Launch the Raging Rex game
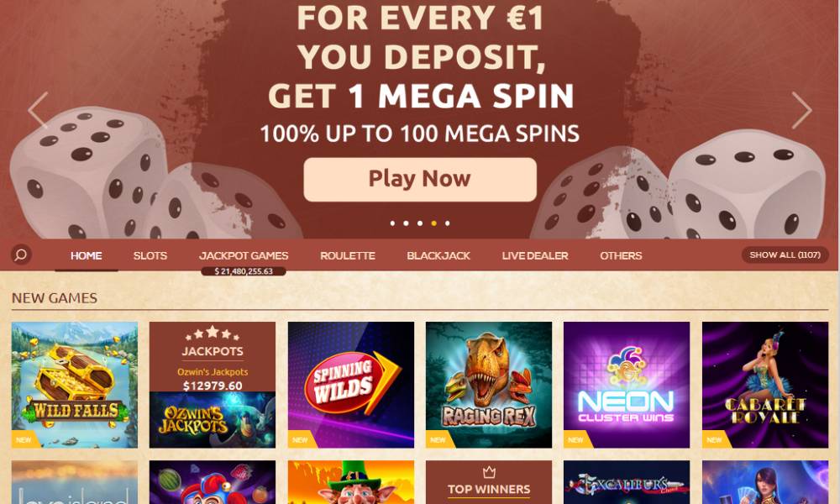 tap(489, 385)
